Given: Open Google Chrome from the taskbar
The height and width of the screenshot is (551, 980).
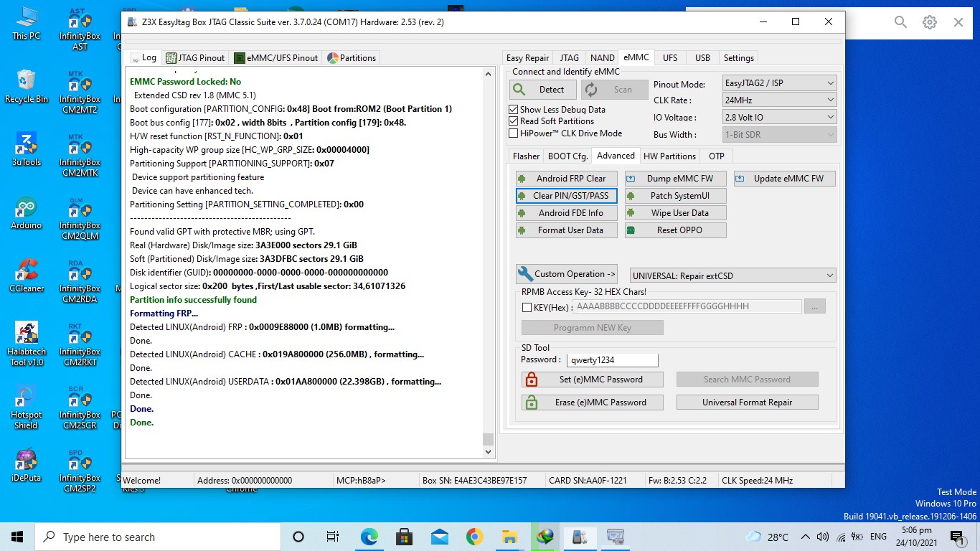Looking at the screenshot, I should click(x=474, y=537).
